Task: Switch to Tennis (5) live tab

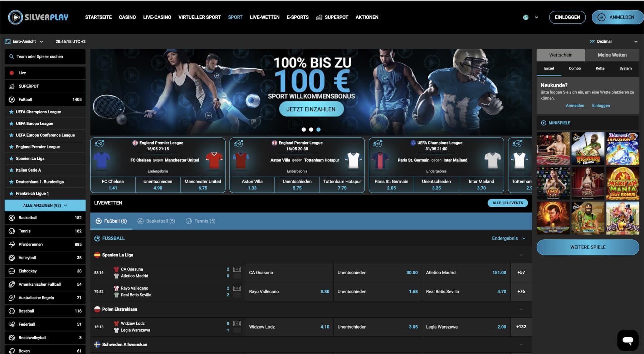Action: coord(201,221)
